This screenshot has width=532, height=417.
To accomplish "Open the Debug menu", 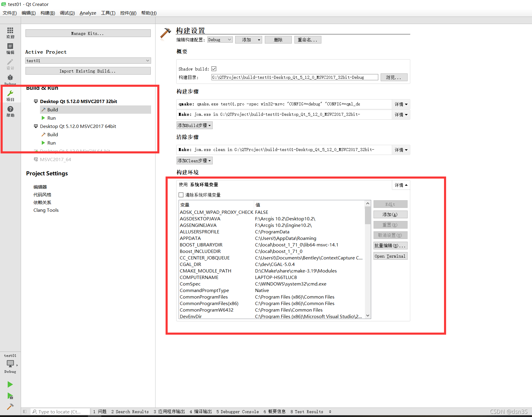I will tap(67, 13).
